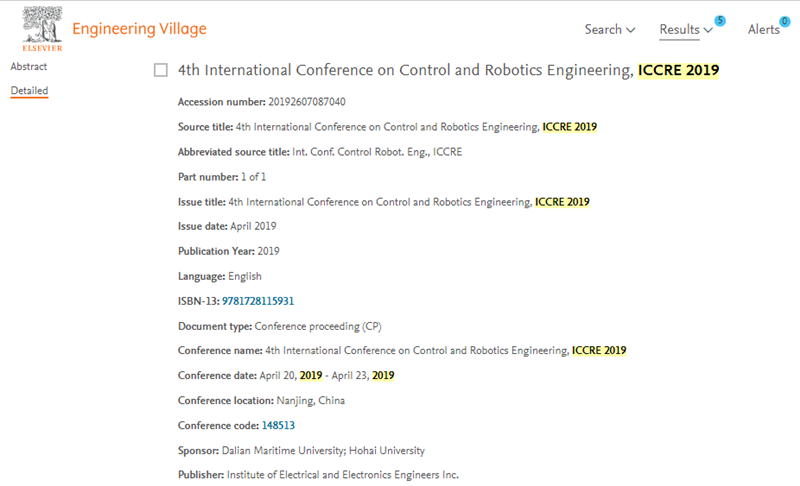The width and height of the screenshot is (800, 486).
Task: Expand the Results dropdown menu
Action: (x=686, y=30)
